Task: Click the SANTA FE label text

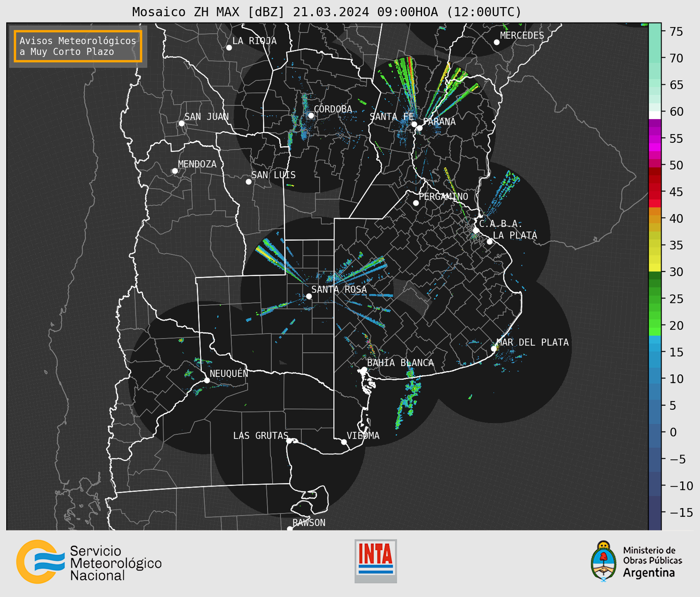Action: [x=392, y=117]
